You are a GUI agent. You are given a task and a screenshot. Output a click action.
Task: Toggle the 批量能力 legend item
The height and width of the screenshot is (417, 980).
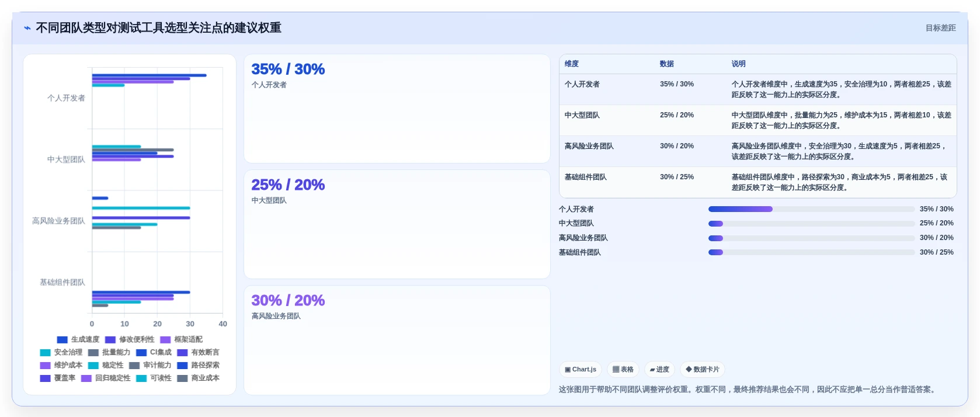[x=109, y=352]
